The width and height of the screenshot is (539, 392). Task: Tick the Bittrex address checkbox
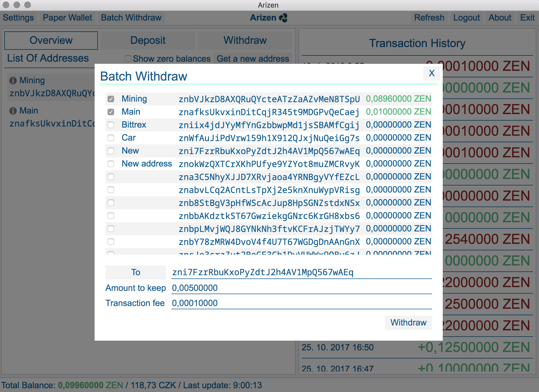click(x=111, y=125)
